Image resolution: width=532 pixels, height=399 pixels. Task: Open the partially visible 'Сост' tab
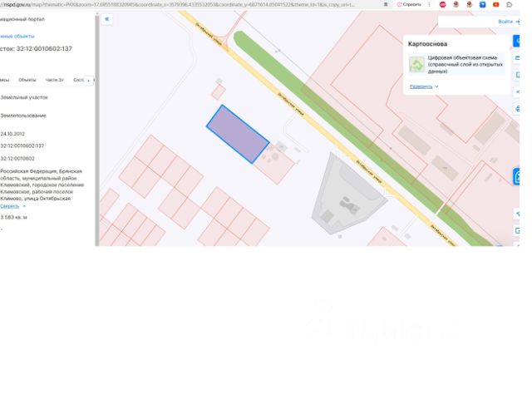[78, 80]
